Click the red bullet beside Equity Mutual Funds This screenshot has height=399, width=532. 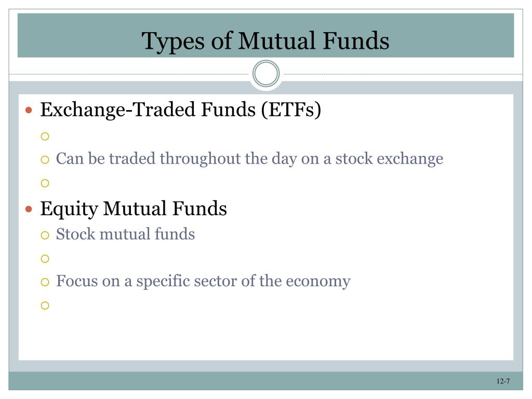[29, 209]
